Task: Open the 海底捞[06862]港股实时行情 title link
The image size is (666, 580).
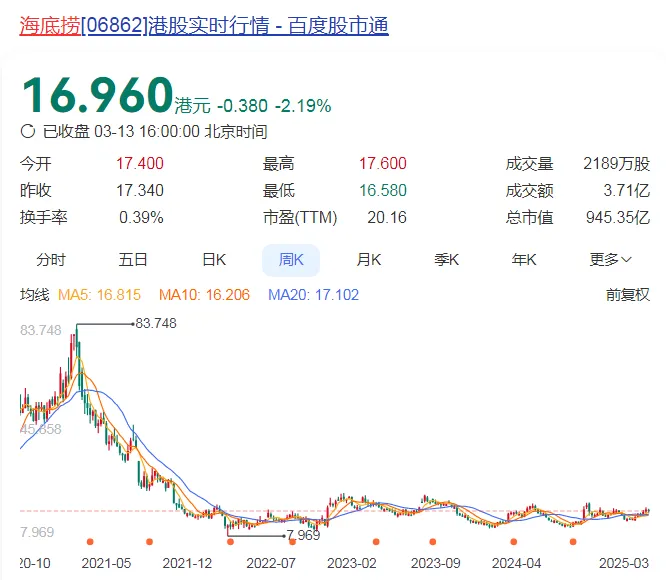Action: (204, 25)
